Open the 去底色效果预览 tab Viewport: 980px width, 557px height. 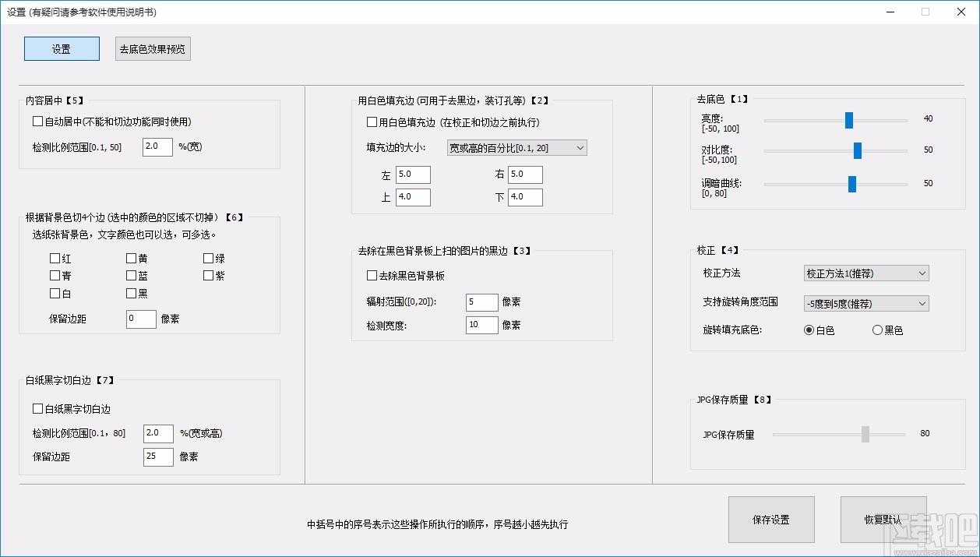pyautogui.click(x=153, y=49)
